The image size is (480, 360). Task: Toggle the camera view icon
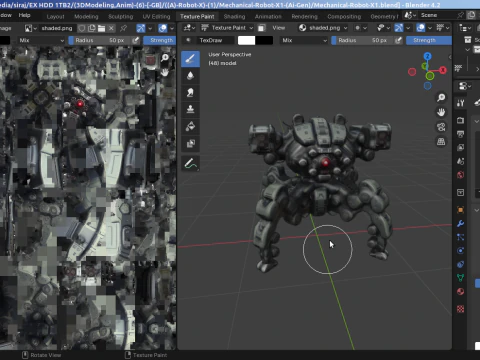click(x=441, y=127)
